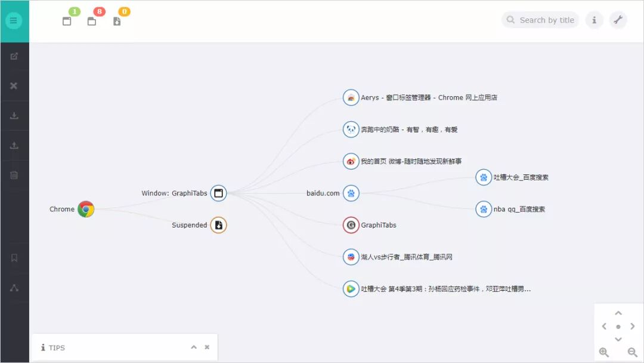Expand the TIPS panel chevron
Viewport: 644px width, 363px height.
194,347
